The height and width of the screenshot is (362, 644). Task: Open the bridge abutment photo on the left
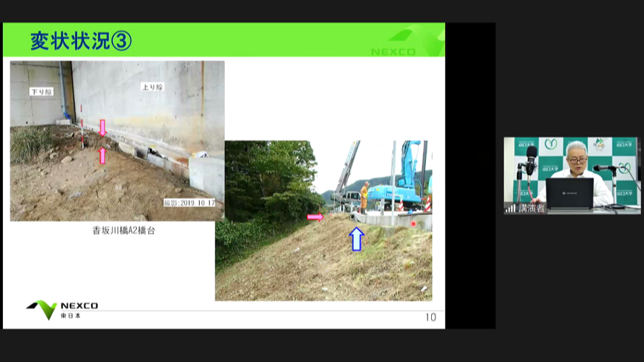(117, 141)
